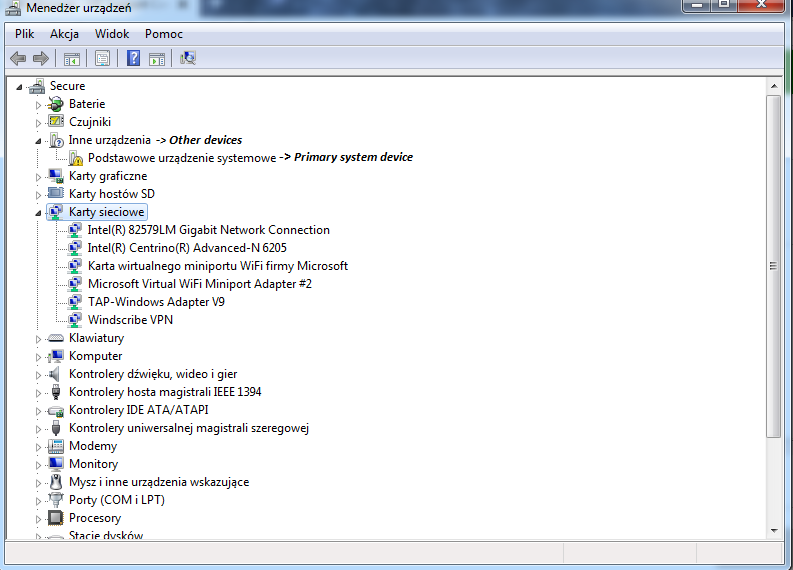Select Intel(R) Centrino(R) Advanced-N 6205

pos(187,248)
